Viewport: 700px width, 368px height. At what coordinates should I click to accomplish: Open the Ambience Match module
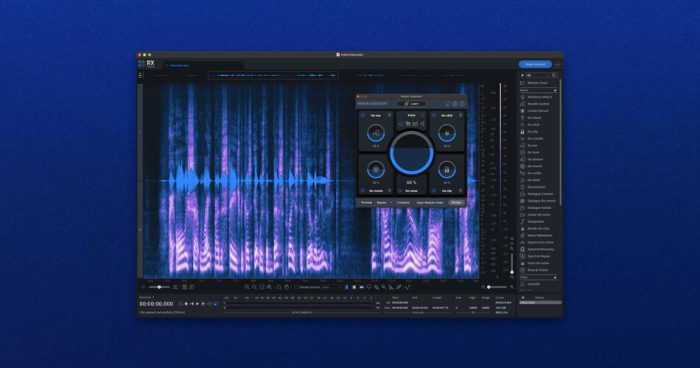(539, 97)
